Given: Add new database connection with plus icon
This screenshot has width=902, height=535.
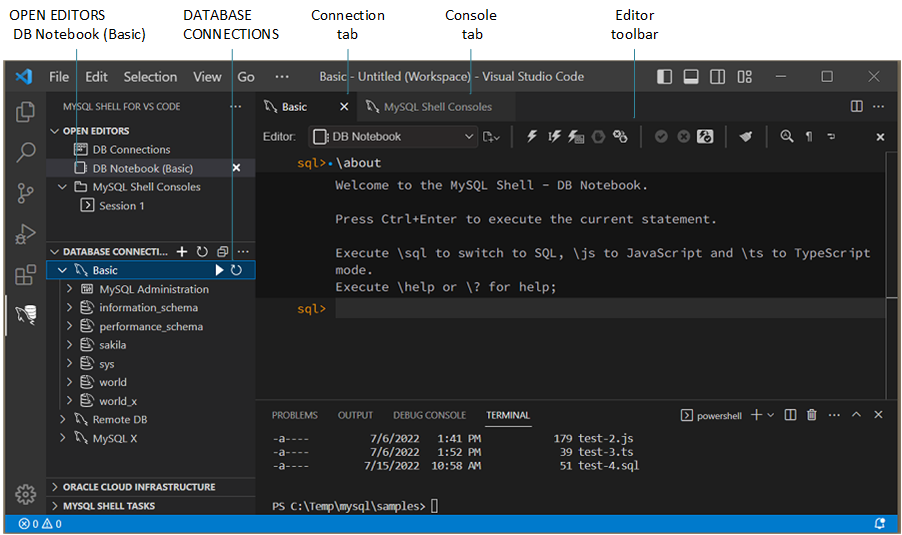Looking at the screenshot, I should tap(182, 252).
